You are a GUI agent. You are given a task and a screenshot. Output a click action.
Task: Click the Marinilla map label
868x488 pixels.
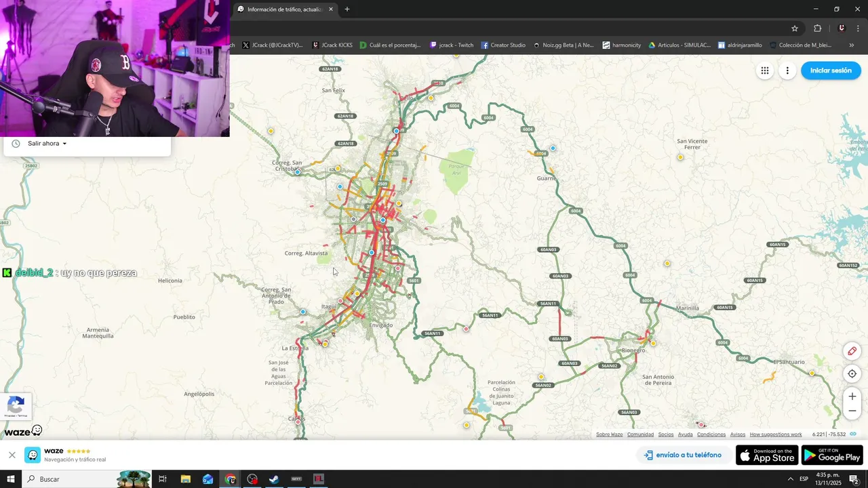[x=688, y=308]
